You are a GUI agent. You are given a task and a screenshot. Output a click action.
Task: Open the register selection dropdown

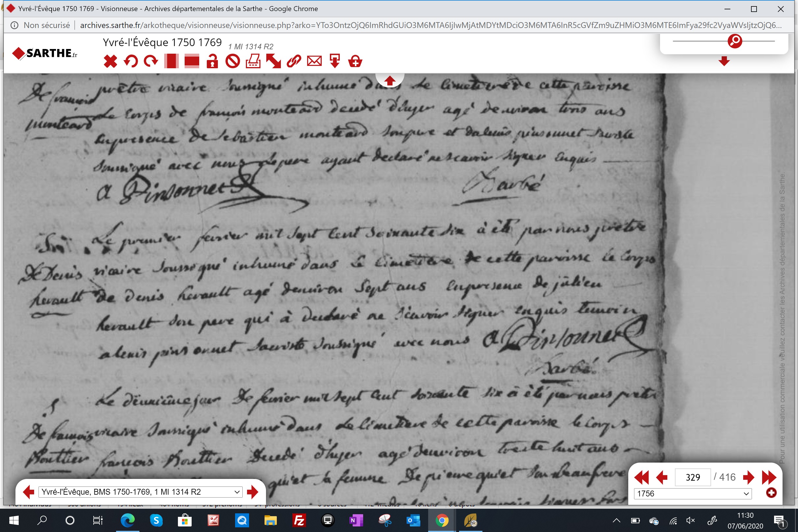pyautogui.click(x=141, y=492)
